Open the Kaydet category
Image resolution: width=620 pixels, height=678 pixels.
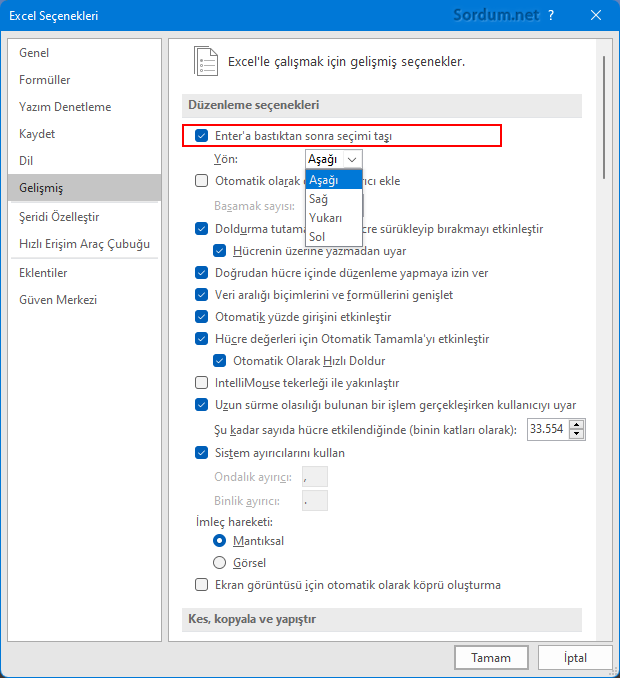point(85,134)
